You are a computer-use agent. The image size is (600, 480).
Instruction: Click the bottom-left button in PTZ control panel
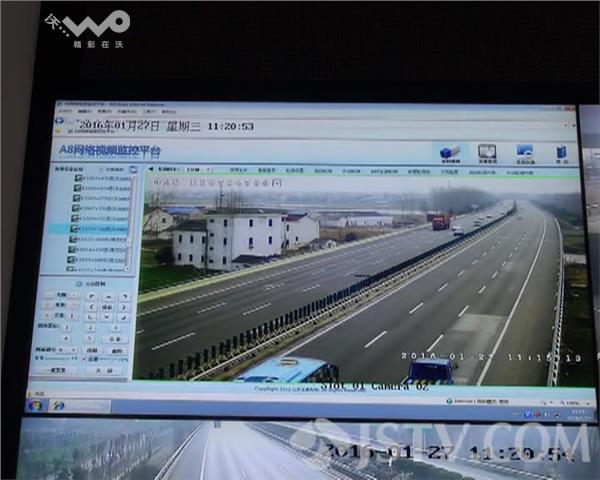(x=57, y=370)
